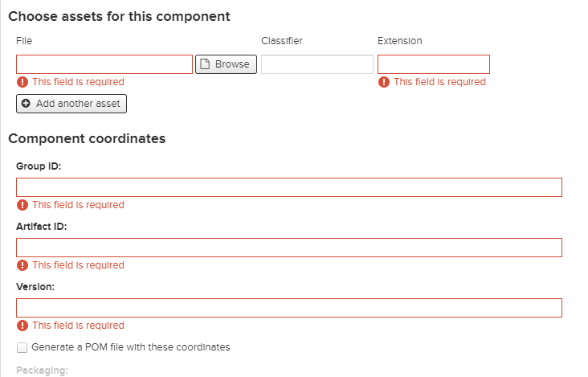Focus the File path input field
Screen dimensions: 588x377
click(x=104, y=64)
